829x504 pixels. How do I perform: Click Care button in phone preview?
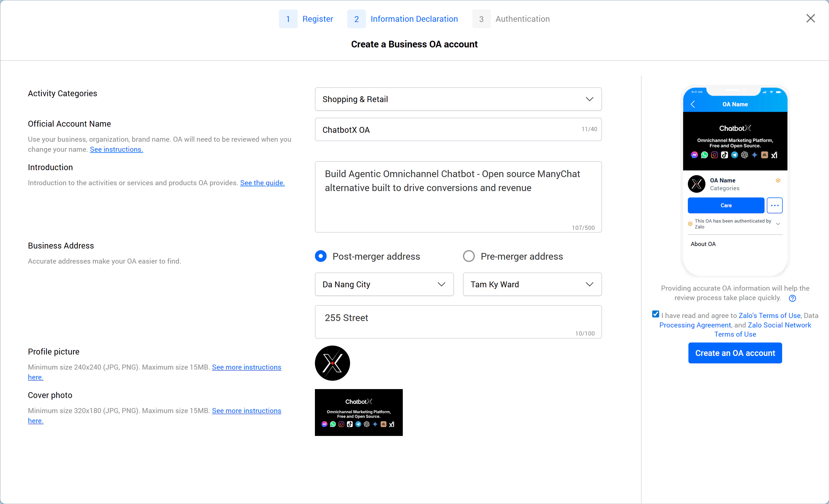click(x=726, y=205)
